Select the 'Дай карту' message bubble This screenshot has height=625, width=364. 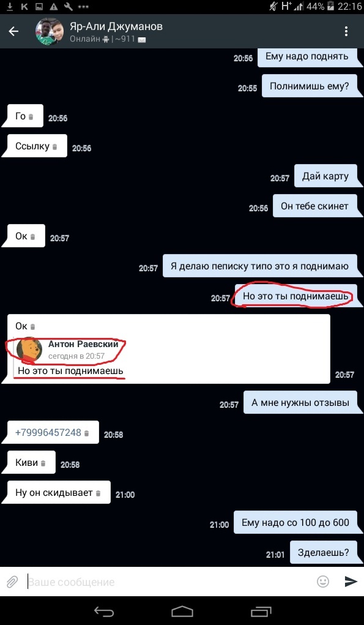[x=325, y=176]
